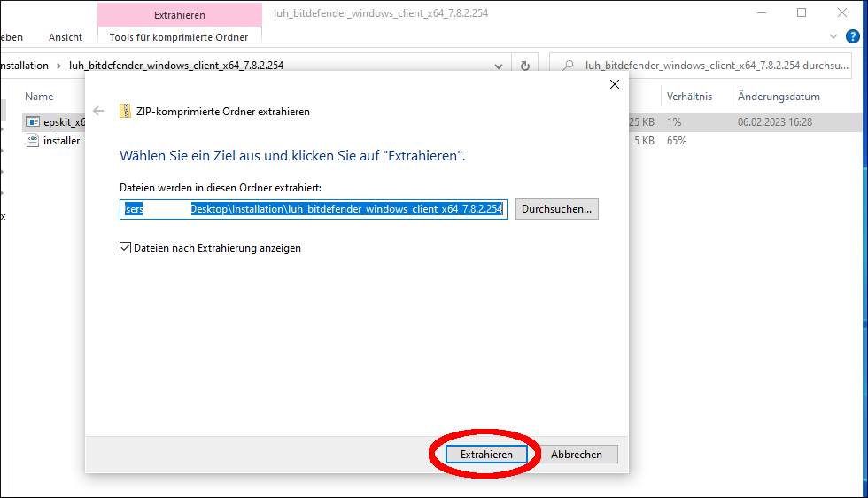This screenshot has height=498, width=868.
Task: Uncheck Dateien nach Extrahierung anzeigen checkbox
Action: point(126,247)
